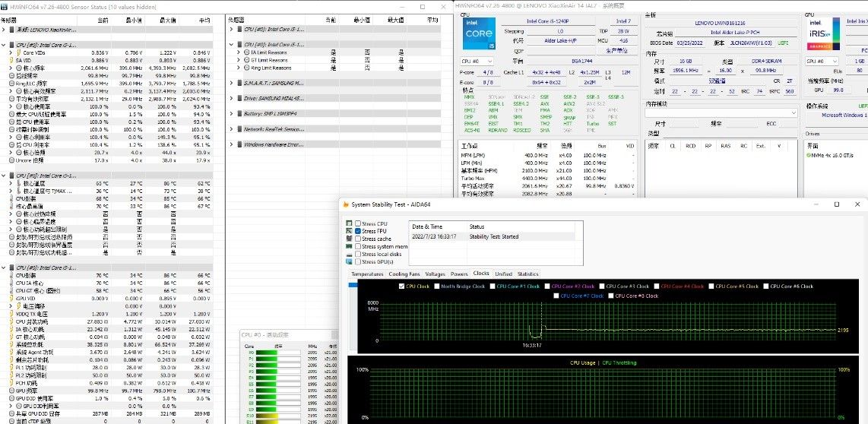
Task: Click the Stress local disks drive icon
Action: coord(349,254)
